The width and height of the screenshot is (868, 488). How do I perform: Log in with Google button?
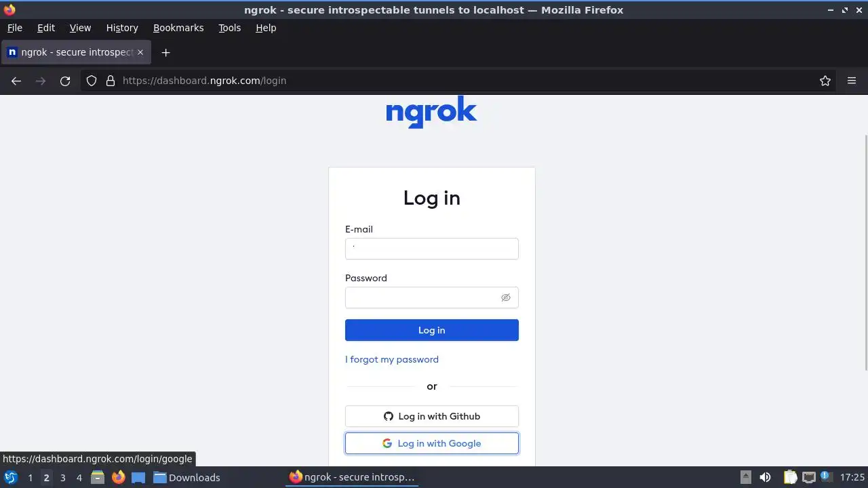432,443
